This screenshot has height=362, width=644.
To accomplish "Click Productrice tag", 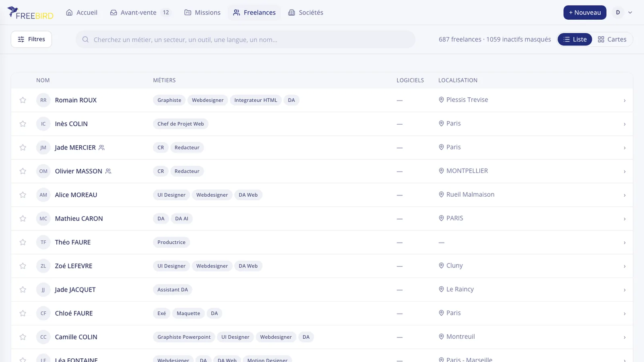I will [x=171, y=243].
